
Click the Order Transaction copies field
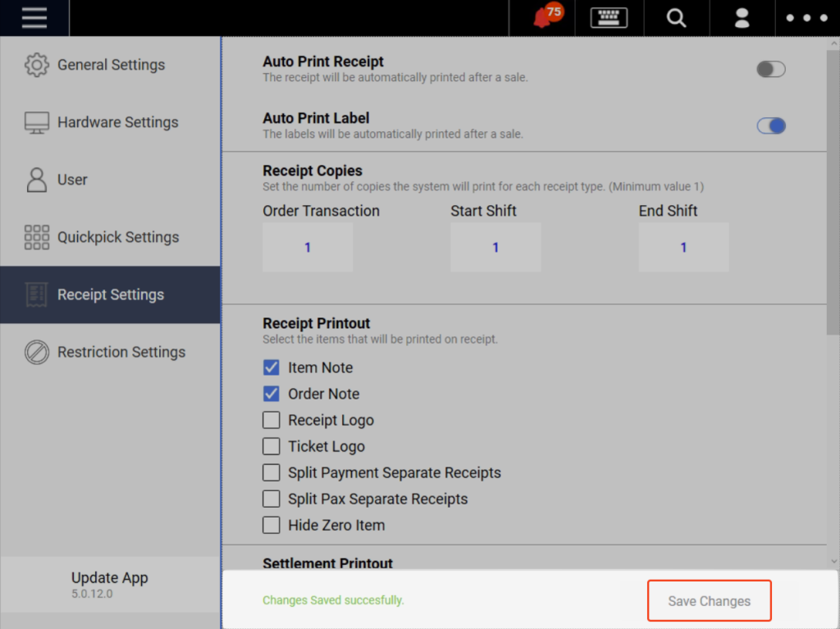click(308, 247)
